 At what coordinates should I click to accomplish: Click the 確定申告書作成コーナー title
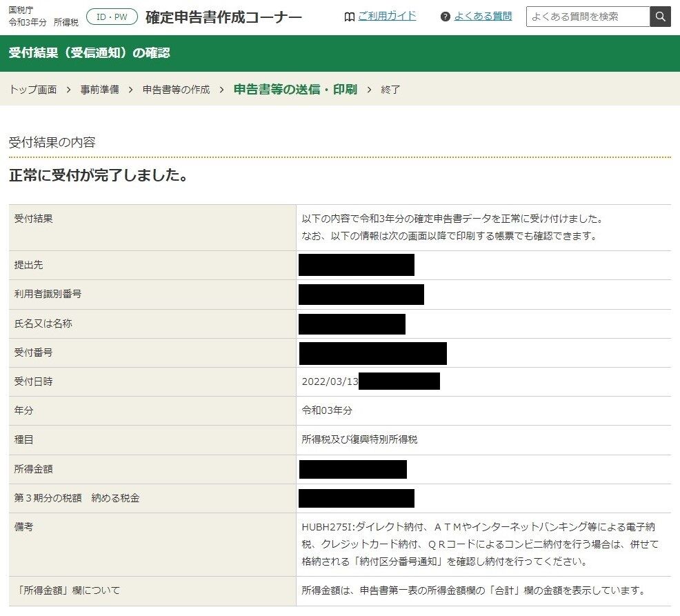(223, 17)
